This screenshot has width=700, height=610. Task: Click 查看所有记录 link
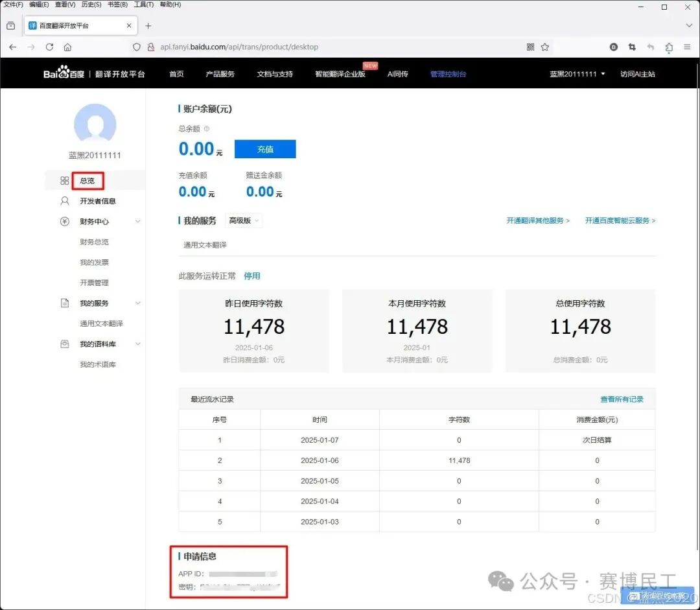pyautogui.click(x=622, y=399)
